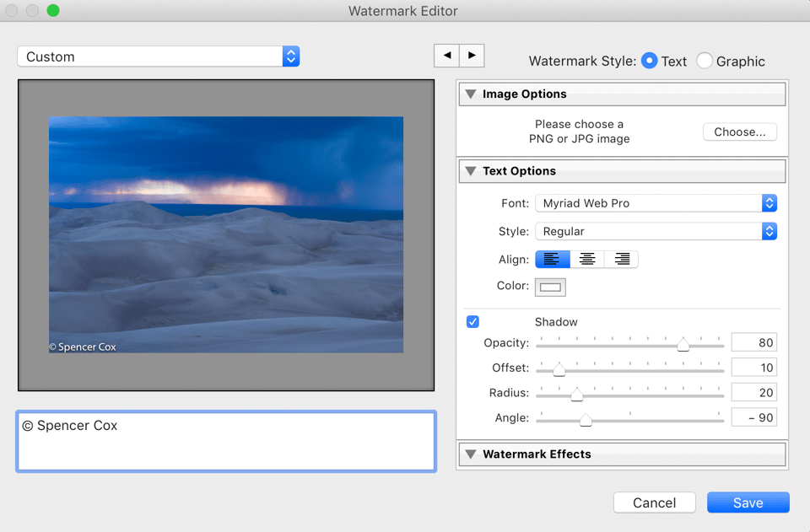Collapse the Text Options section
The height and width of the screenshot is (532, 810).
(x=471, y=171)
